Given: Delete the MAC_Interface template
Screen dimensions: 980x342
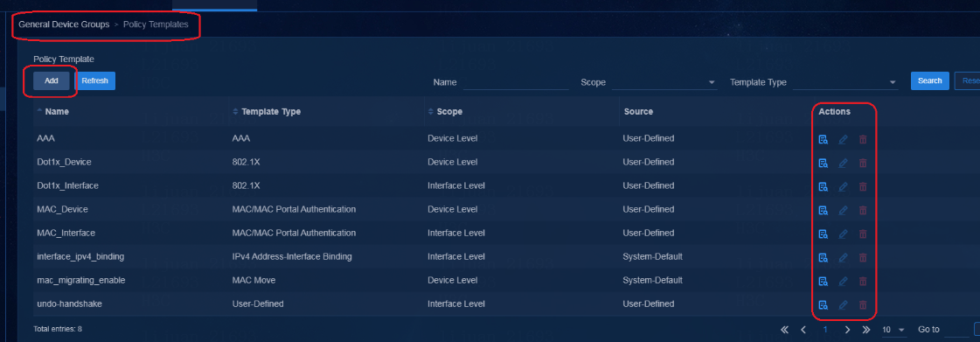Looking at the screenshot, I should tap(863, 234).
